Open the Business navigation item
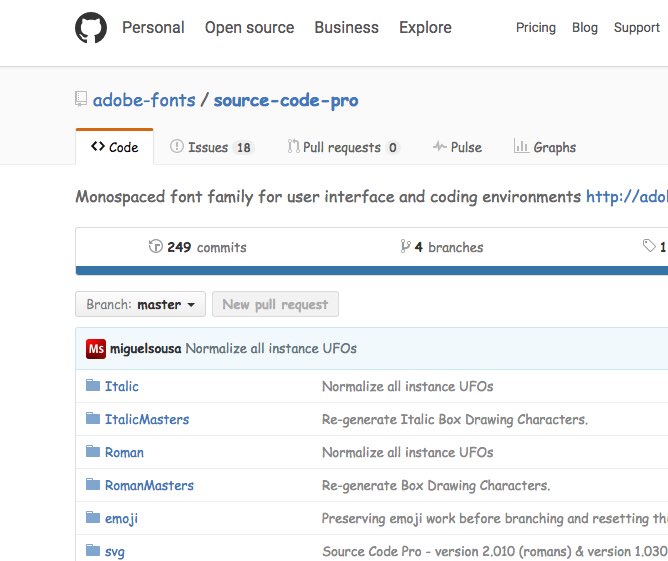 [346, 28]
